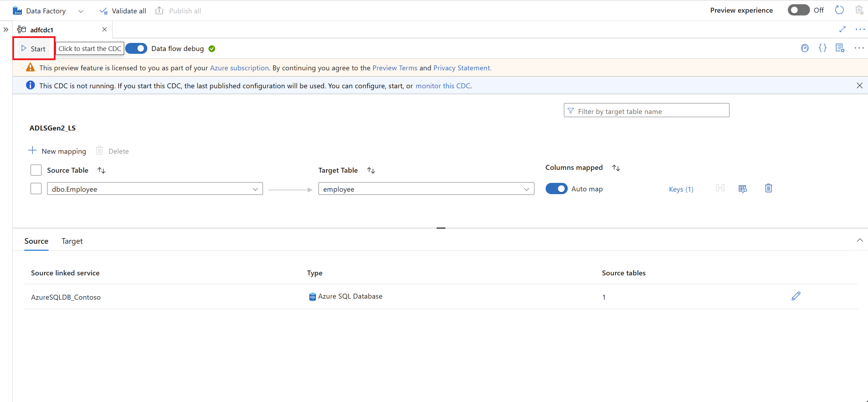This screenshot has height=402, width=868.
Task: Open the JSON code braces icon
Action: click(x=822, y=48)
